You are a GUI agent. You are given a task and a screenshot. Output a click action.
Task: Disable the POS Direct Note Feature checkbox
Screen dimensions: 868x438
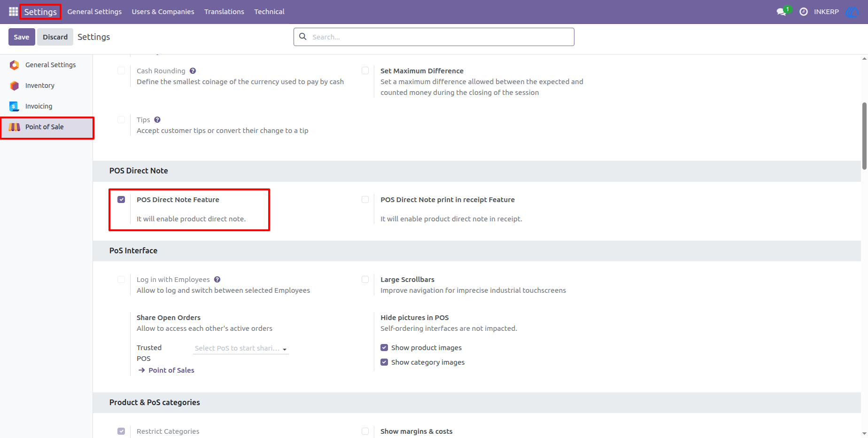[121, 200]
